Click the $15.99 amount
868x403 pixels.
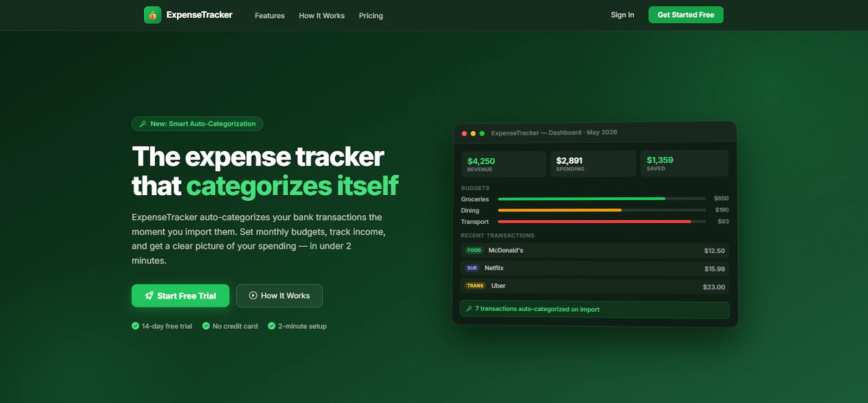click(714, 269)
